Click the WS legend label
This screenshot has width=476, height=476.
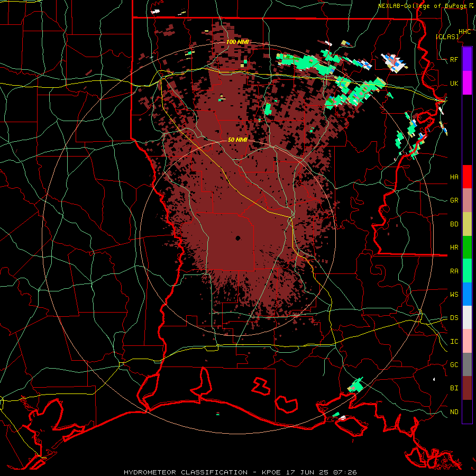454,295
